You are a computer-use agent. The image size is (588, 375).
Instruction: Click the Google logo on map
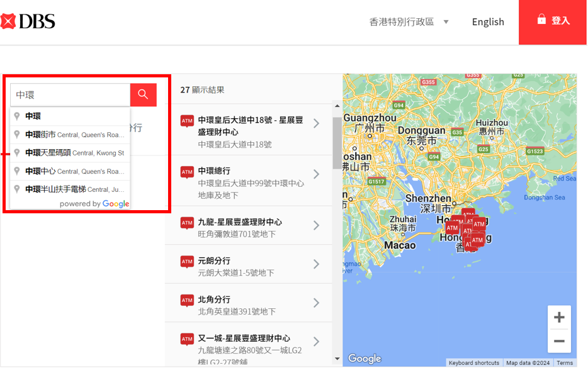365,359
